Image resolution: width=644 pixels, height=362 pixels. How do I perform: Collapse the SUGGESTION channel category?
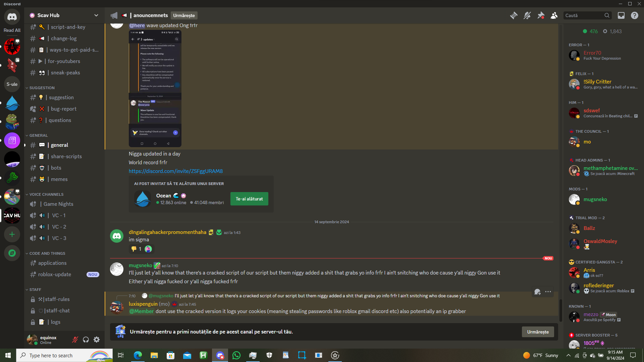[x=42, y=88]
